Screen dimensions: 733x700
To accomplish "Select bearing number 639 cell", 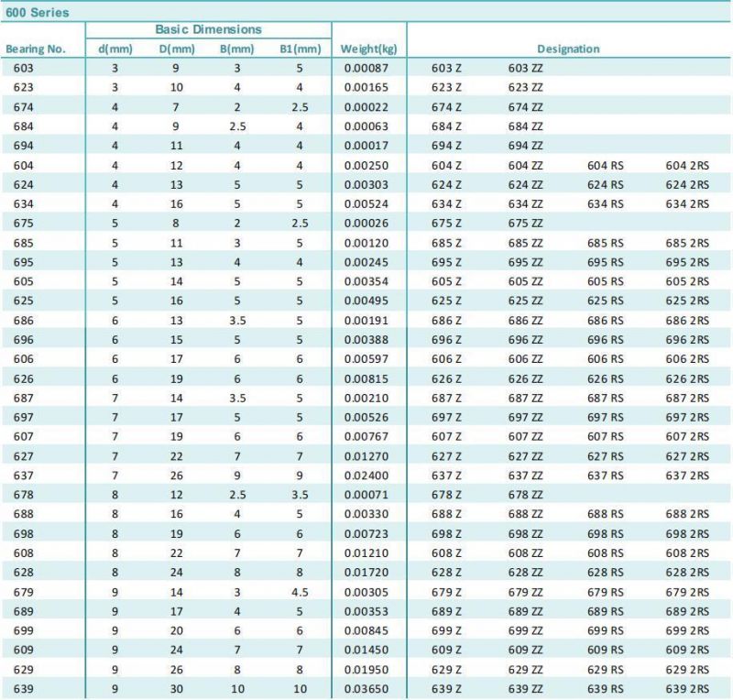I will [x=24, y=689].
